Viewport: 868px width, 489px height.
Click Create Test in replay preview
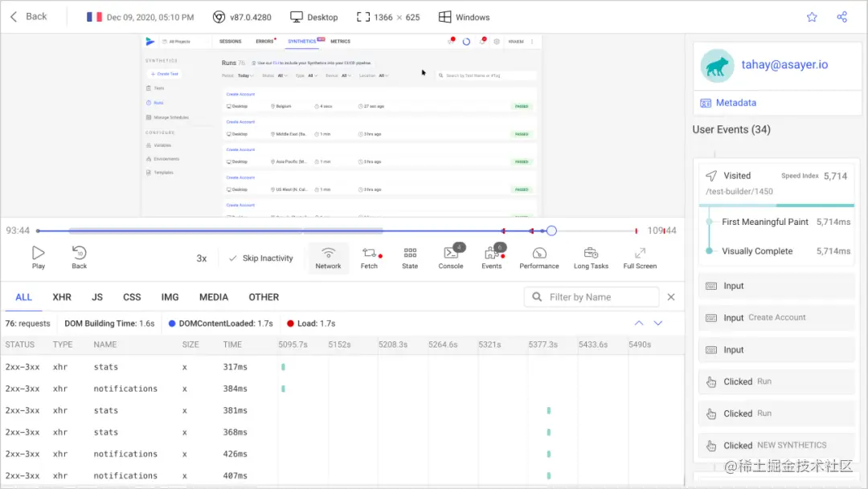coord(165,74)
